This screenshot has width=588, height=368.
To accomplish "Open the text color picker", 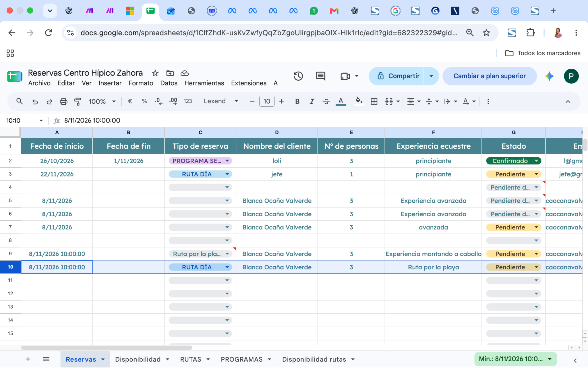I will point(341,101).
